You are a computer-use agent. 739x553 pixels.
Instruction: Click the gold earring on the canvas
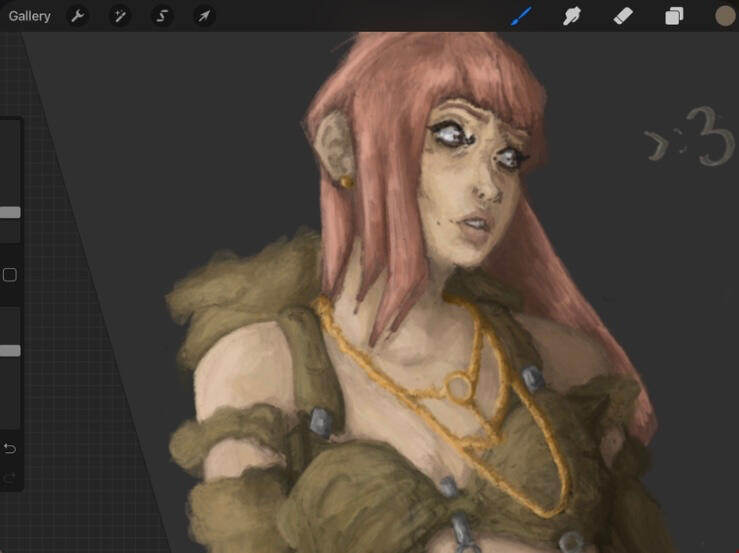(346, 182)
